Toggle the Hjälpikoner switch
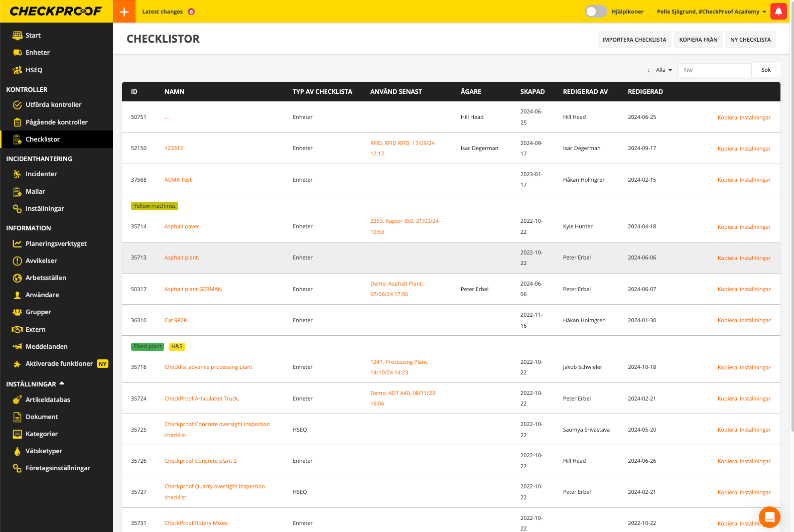This screenshot has width=794, height=532. coord(596,12)
